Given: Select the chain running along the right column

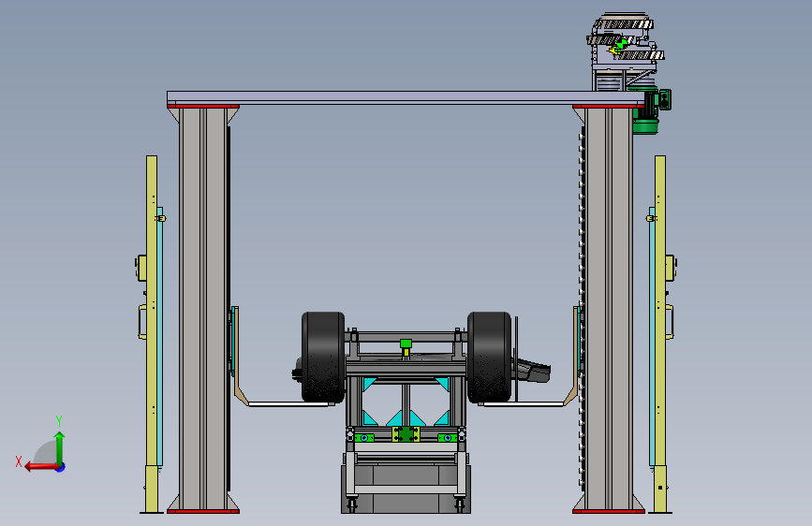Looking at the screenshot, I should tap(582, 309).
